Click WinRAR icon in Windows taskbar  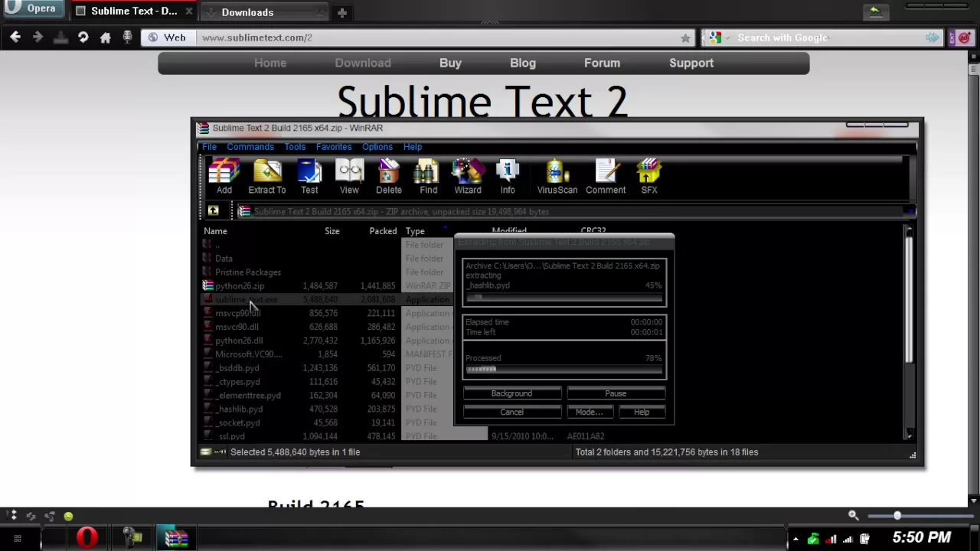pos(176,538)
